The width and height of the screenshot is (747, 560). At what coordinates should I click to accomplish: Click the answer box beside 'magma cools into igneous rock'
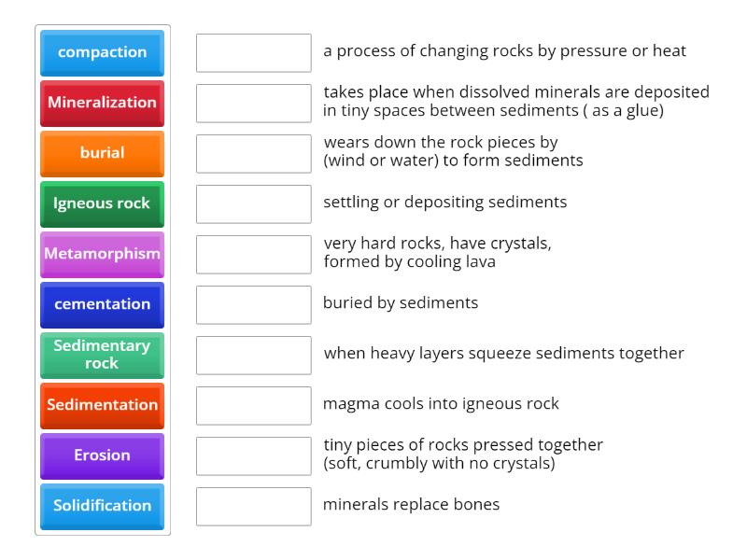(253, 405)
